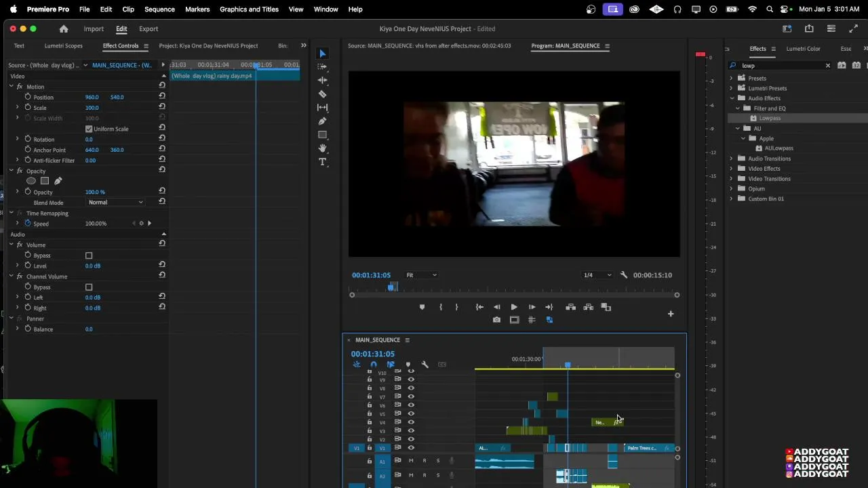Expand the Lumetri Presets folder
Screen dimensions: 868x488
(x=732, y=88)
